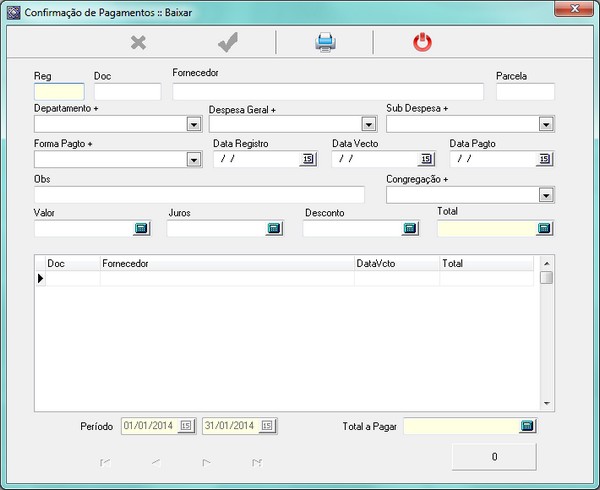Click the Parcela input field

[x=525, y=92]
